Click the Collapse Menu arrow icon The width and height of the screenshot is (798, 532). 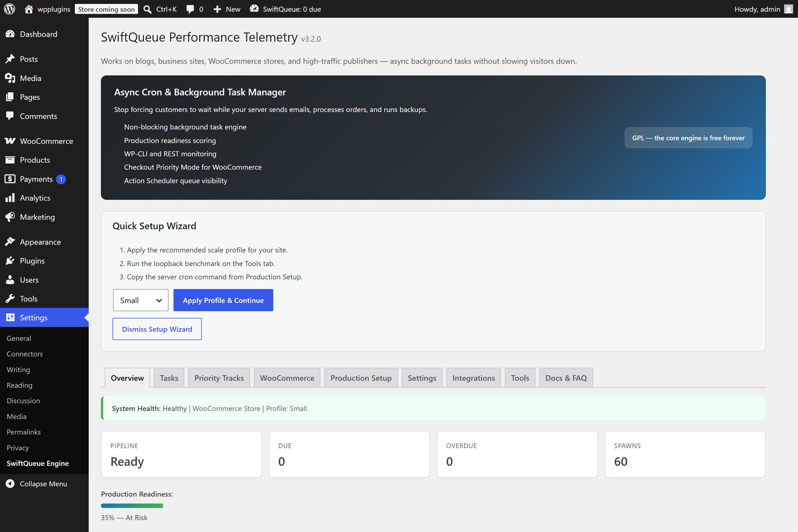pos(10,484)
